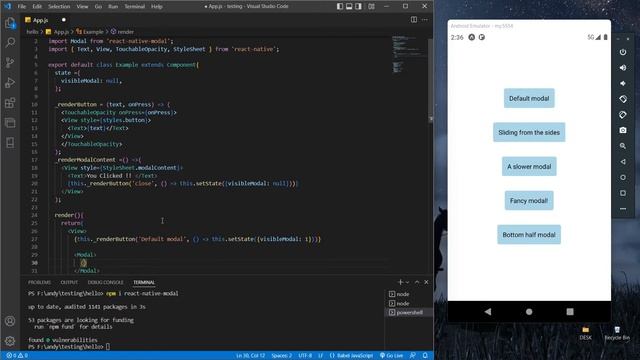Screen dimensions: 640x360
Task: Click emulator zoom magnifier icon
Action: 623,146
